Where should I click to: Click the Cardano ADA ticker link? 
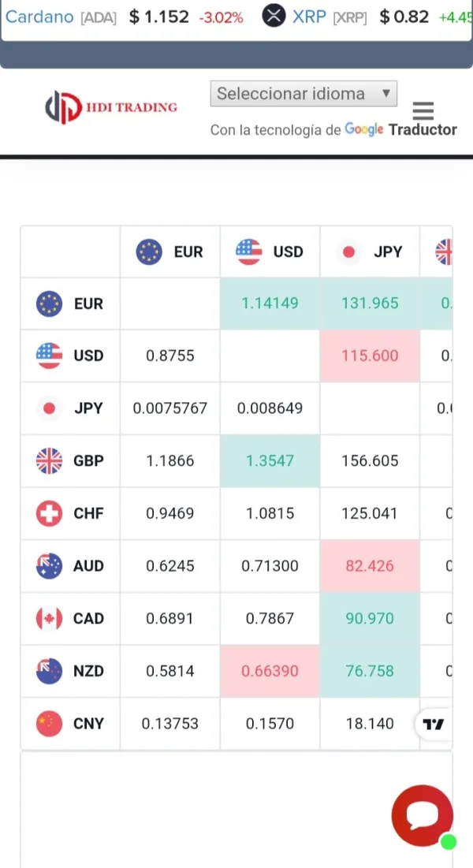pyautogui.click(x=61, y=17)
